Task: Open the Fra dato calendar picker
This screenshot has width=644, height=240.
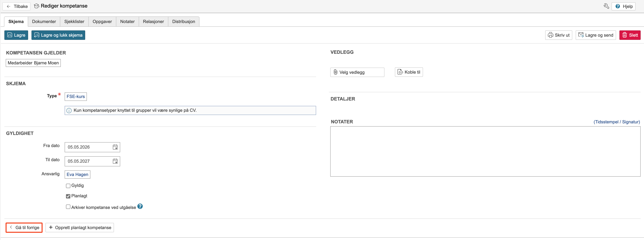Action: coord(115,147)
